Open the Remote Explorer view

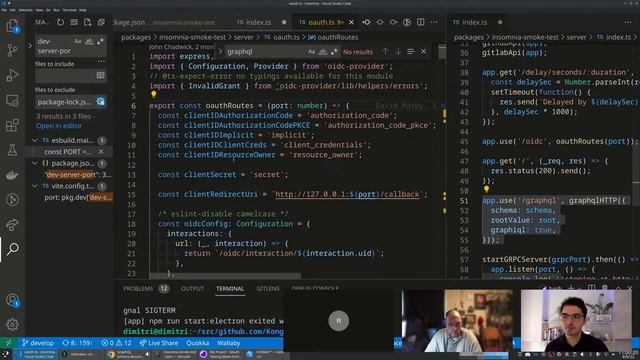coord(12,100)
